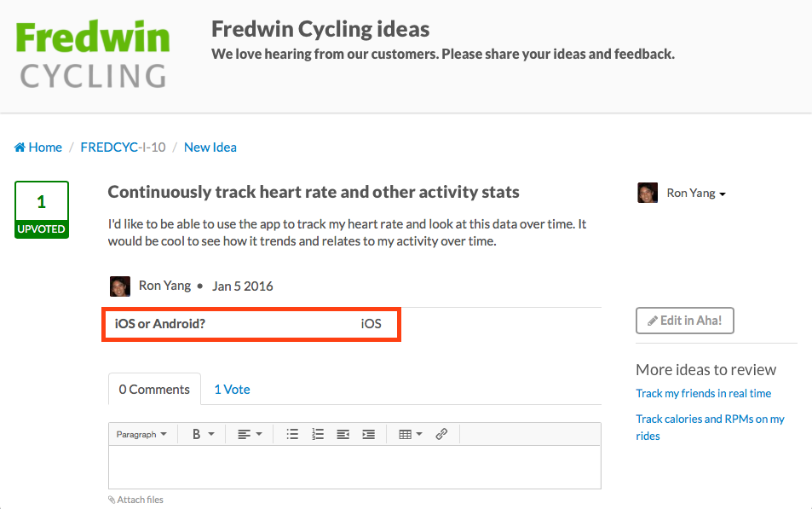Click the Edit in Aha! button
Viewport: 812px width, 509px height.
684,320
